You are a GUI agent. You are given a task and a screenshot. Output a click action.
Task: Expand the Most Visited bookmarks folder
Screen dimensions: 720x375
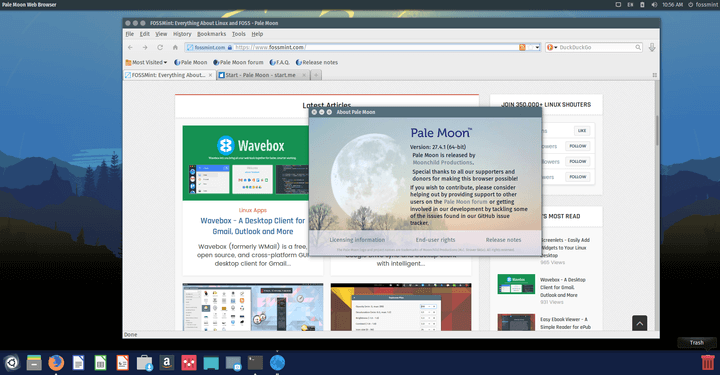(x=146, y=62)
